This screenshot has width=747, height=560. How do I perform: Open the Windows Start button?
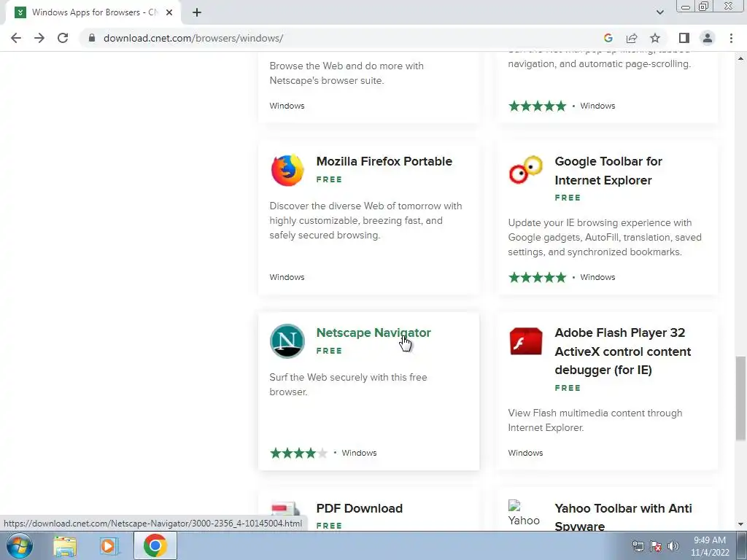[20, 545]
